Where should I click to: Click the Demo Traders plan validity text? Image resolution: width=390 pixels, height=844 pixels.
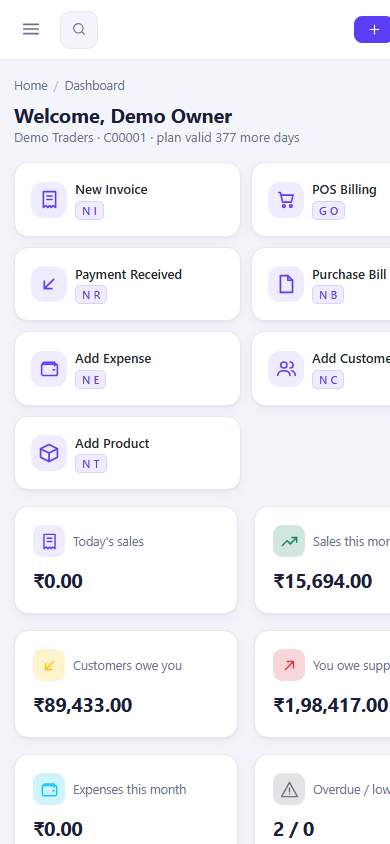point(157,138)
